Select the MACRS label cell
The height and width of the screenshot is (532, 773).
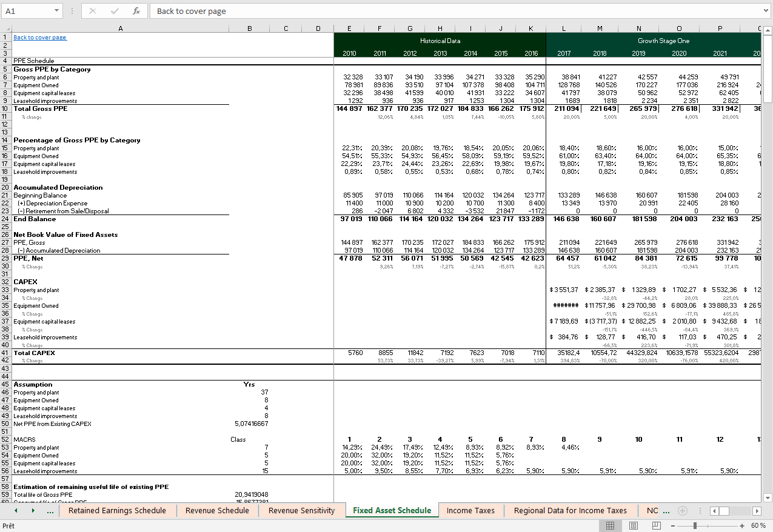24,439
